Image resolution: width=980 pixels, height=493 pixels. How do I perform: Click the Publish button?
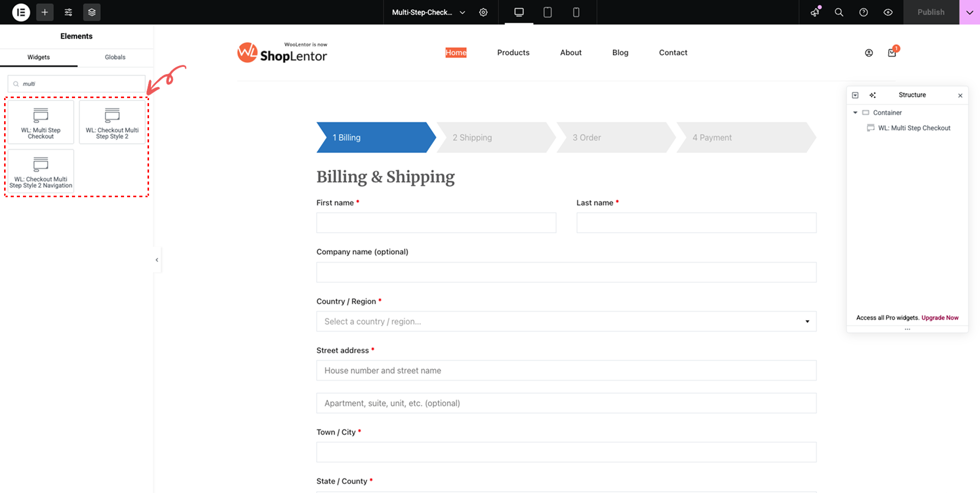[930, 12]
